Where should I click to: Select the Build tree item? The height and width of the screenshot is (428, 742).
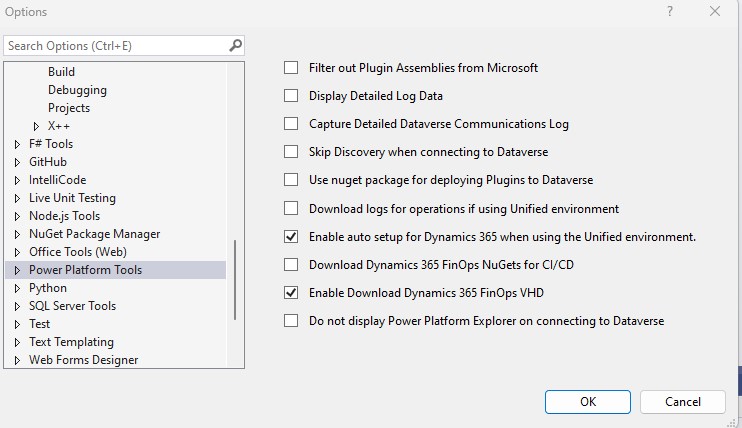click(x=61, y=71)
